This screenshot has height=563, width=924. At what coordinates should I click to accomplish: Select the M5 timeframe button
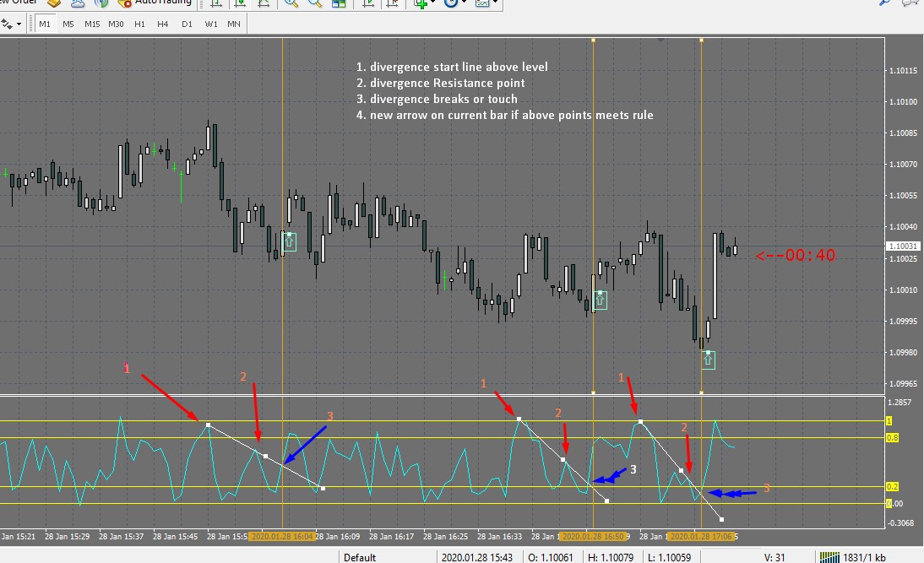click(x=68, y=24)
